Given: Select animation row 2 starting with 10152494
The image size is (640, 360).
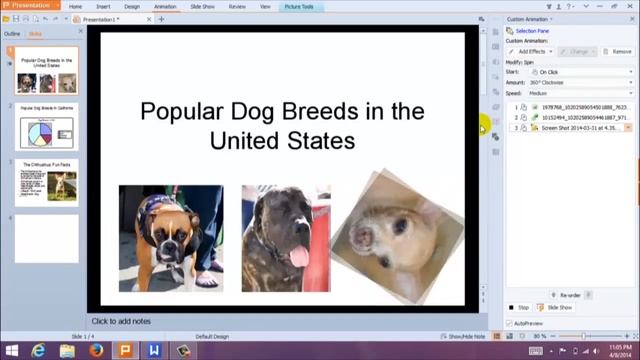Looking at the screenshot, I should point(571,118).
